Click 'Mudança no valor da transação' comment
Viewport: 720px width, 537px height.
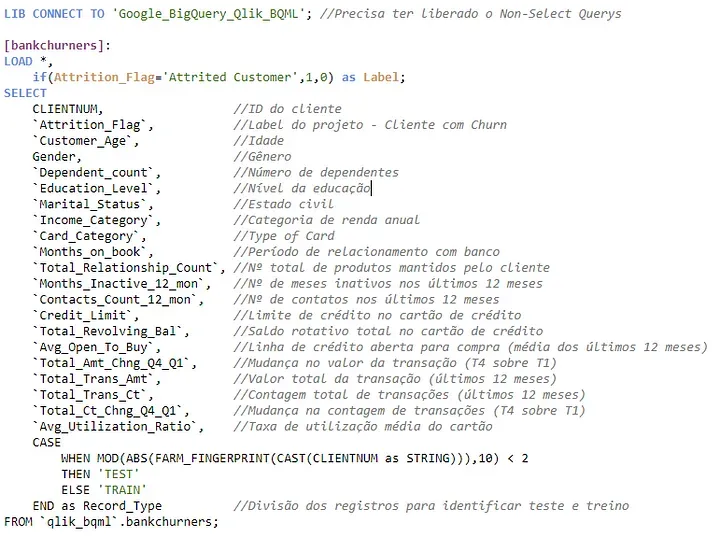coord(352,363)
